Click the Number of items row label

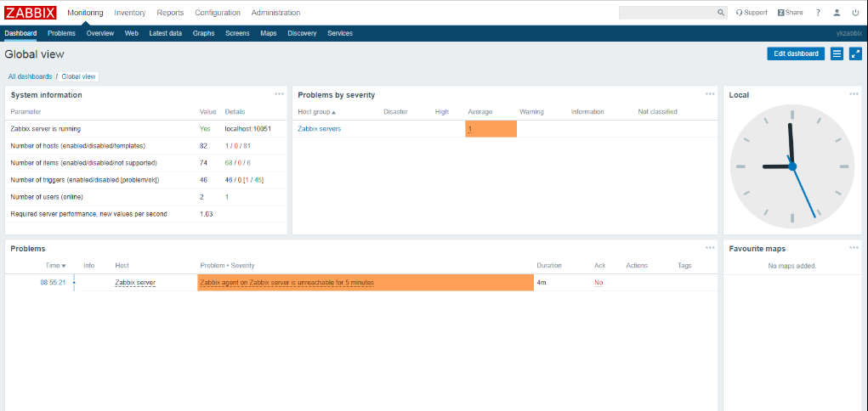click(83, 163)
